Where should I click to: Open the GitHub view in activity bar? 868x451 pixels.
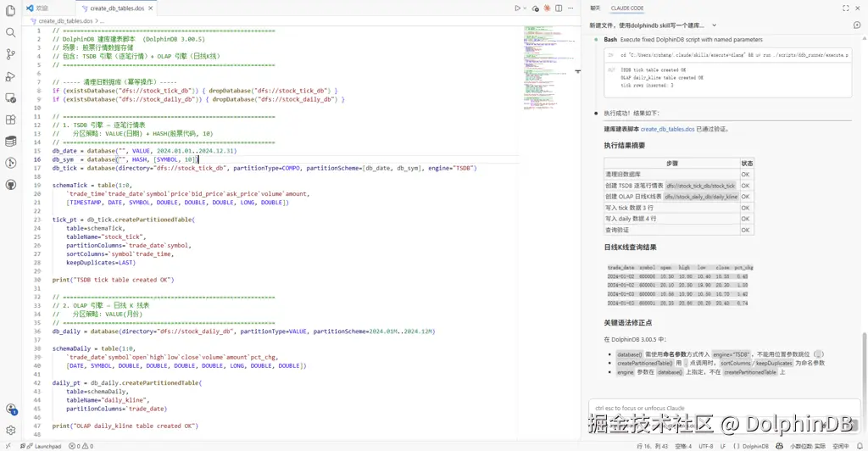pyautogui.click(x=10, y=185)
